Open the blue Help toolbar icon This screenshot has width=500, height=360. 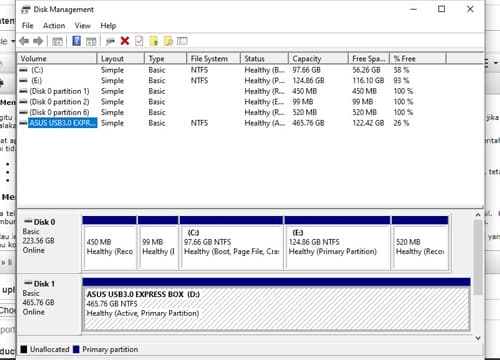click(77, 41)
